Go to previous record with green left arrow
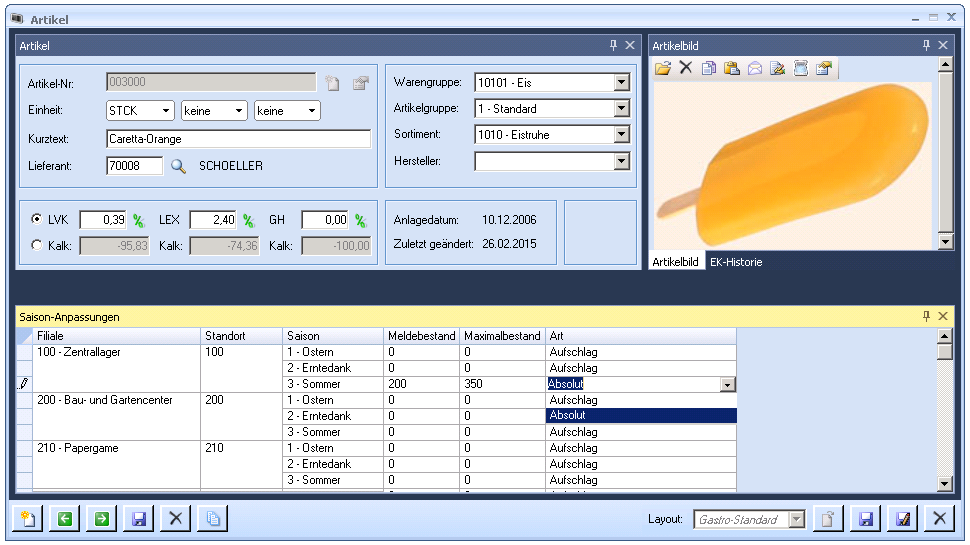Viewport: 970px width, 545px height. [64, 518]
